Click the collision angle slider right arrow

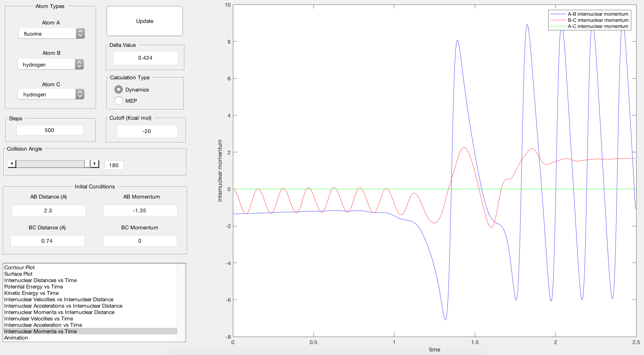[x=95, y=164]
